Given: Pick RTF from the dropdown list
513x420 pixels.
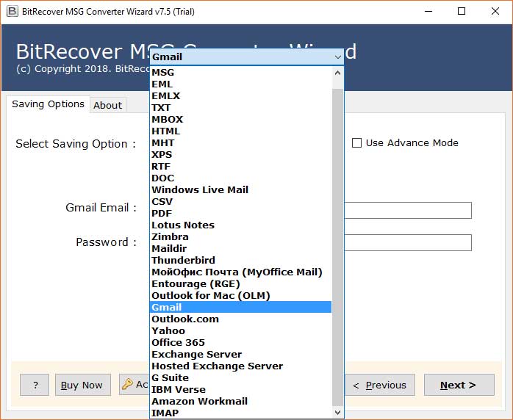Looking at the screenshot, I should [241, 167].
